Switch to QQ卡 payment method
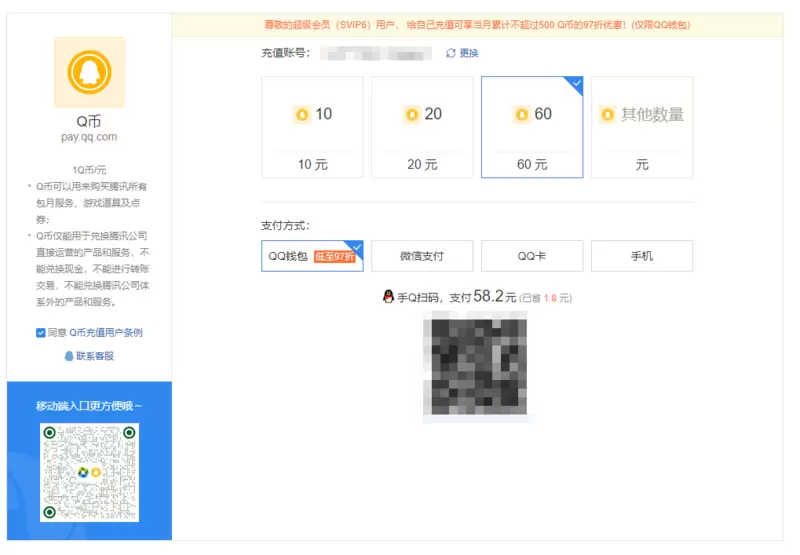This screenshot has height=555, width=800. click(x=532, y=256)
